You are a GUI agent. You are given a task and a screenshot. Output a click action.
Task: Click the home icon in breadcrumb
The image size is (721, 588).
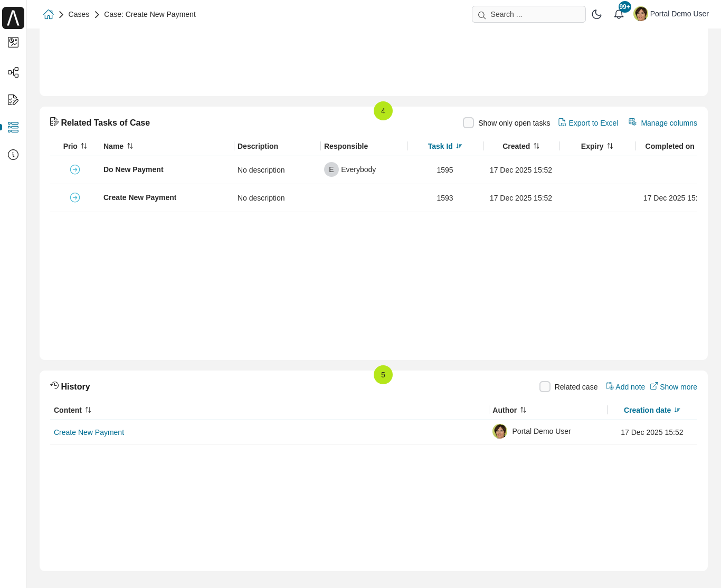pyautogui.click(x=49, y=14)
